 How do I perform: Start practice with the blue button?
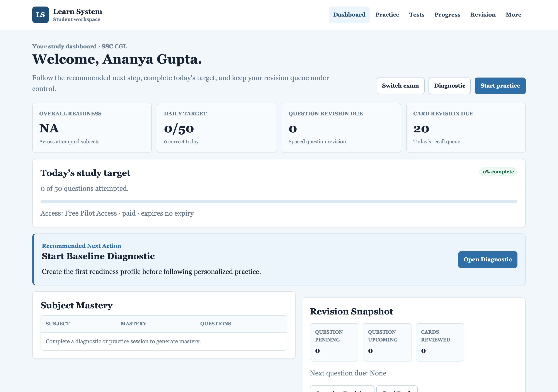pos(500,86)
